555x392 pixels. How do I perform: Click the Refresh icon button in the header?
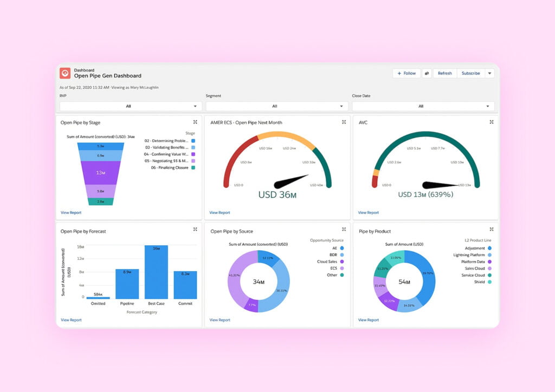tap(444, 73)
